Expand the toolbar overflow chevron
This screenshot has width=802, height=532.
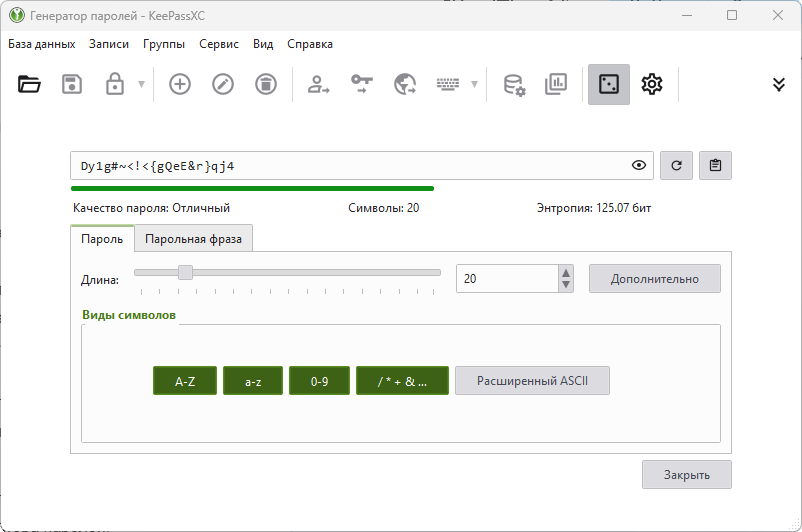pyautogui.click(x=779, y=85)
